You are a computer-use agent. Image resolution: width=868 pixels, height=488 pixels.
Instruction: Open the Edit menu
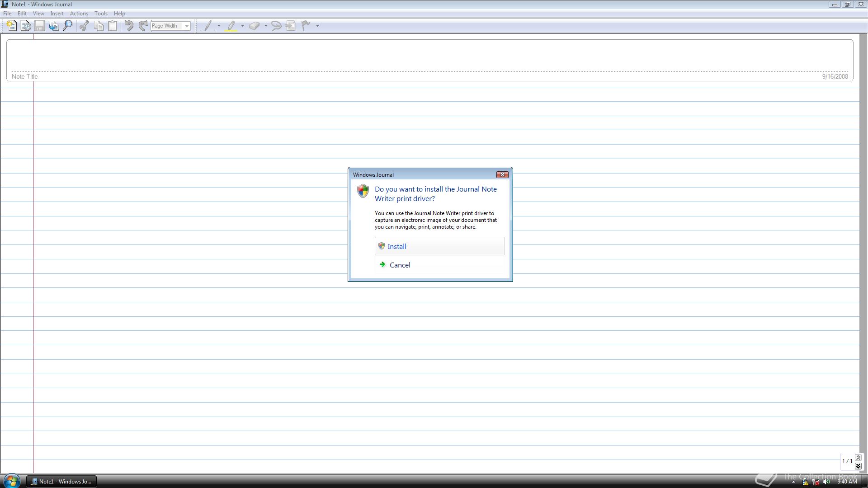pos(22,14)
